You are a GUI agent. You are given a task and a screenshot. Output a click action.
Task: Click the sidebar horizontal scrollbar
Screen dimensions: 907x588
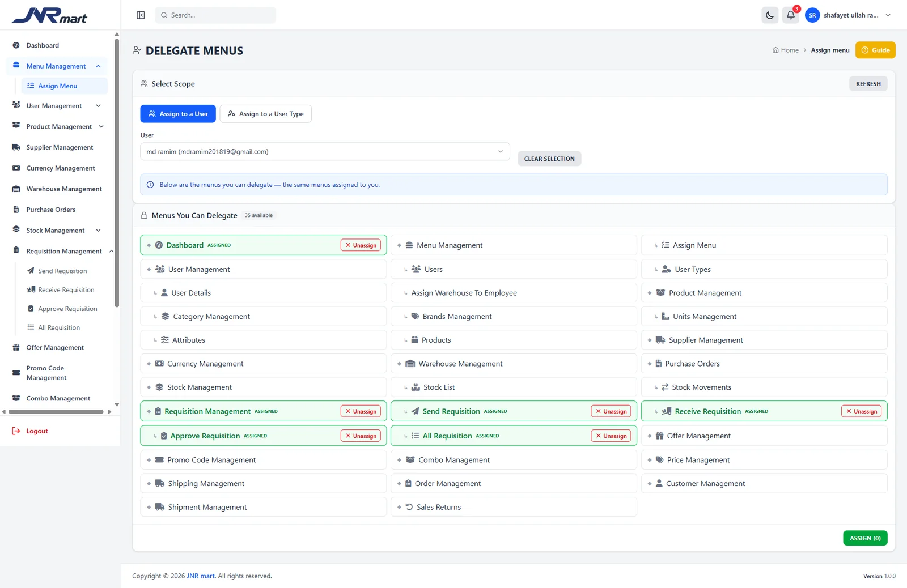[x=56, y=412]
